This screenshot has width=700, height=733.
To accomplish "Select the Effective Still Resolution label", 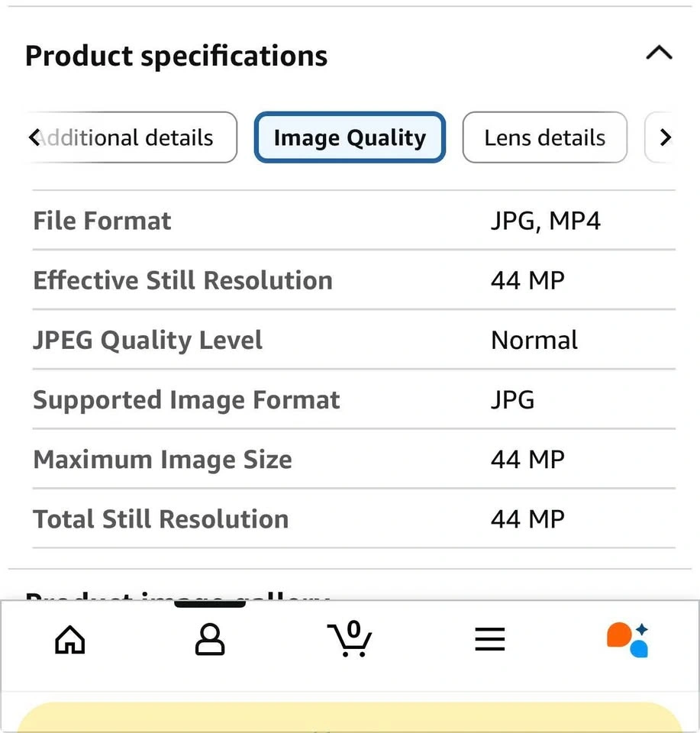I will (x=182, y=281).
